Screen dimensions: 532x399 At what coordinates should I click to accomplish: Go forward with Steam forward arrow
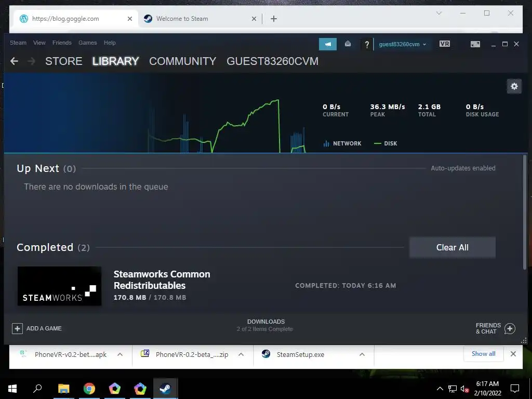click(x=31, y=61)
